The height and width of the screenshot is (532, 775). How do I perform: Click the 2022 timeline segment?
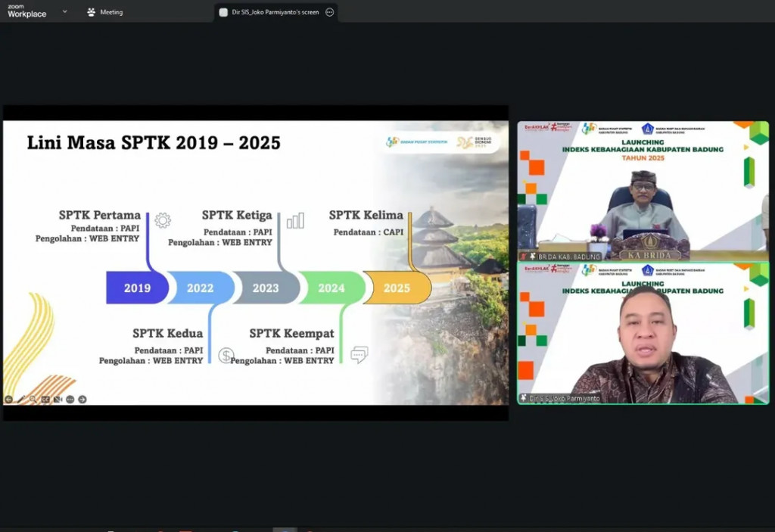tap(200, 288)
